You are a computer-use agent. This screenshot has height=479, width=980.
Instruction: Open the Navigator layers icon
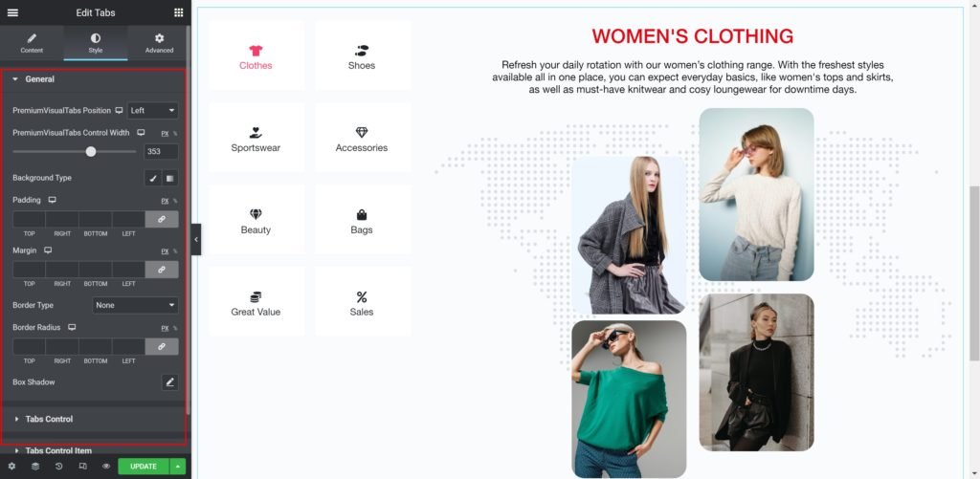(35, 466)
